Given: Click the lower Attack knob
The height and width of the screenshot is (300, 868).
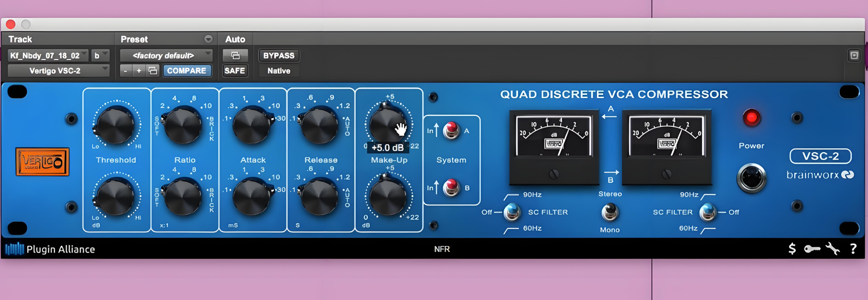Looking at the screenshot, I should (x=252, y=196).
